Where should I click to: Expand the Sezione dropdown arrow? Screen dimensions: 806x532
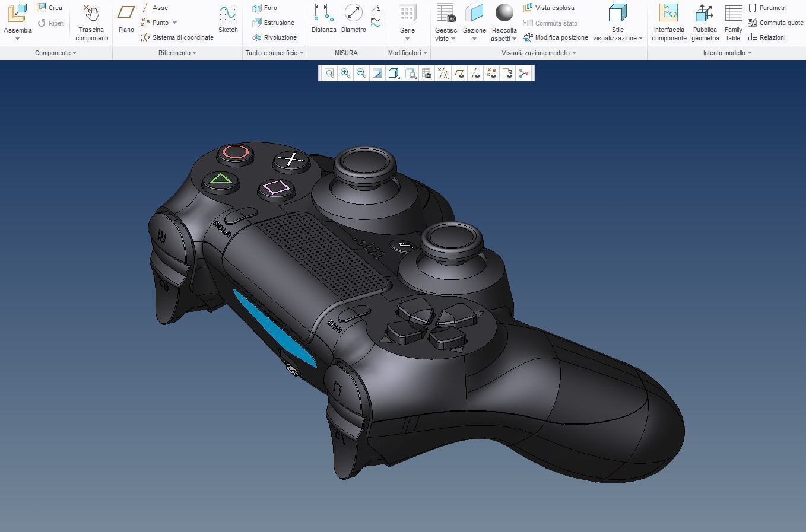474,39
